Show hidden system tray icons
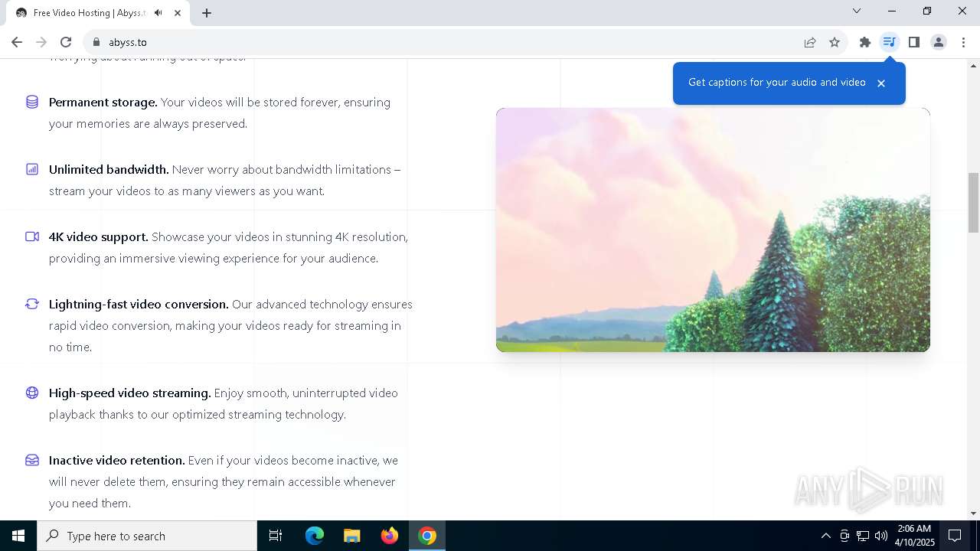Screen dimensions: 980x551 [825, 536]
